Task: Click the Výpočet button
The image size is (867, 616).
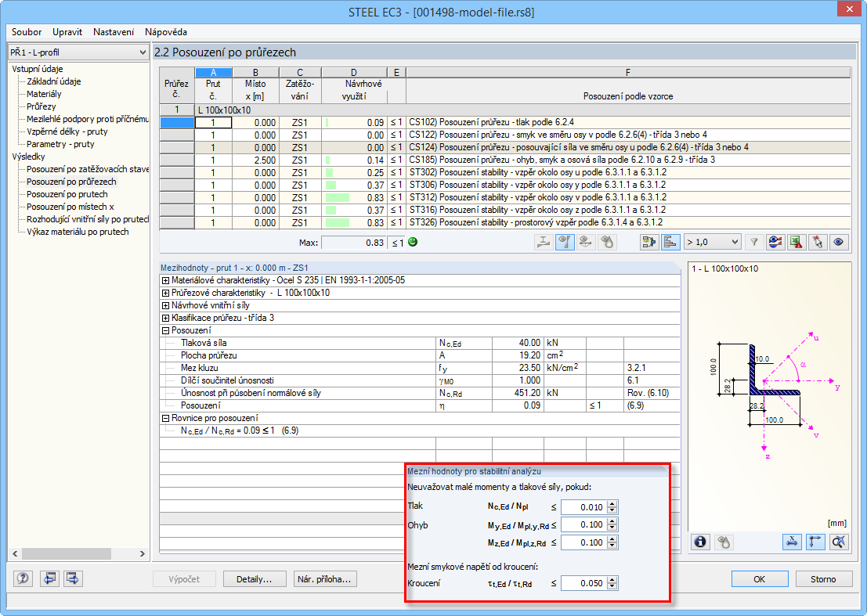Action: [x=184, y=579]
